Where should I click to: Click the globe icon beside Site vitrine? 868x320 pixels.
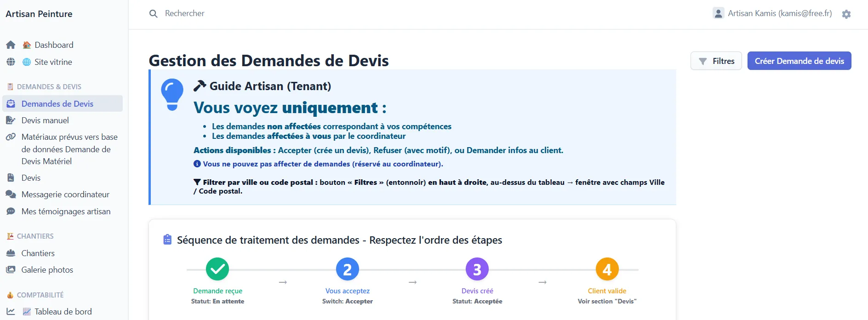(x=11, y=62)
